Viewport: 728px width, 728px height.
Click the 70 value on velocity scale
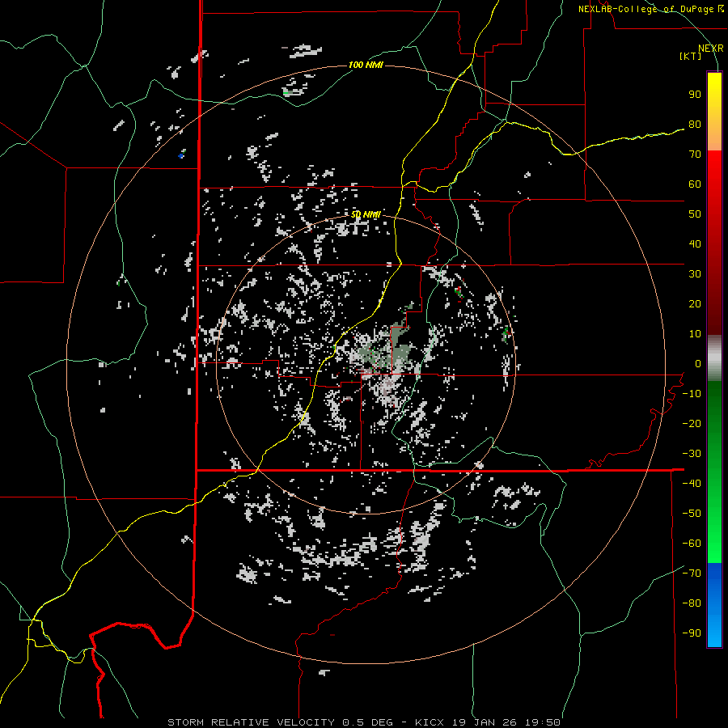pos(695,154)
